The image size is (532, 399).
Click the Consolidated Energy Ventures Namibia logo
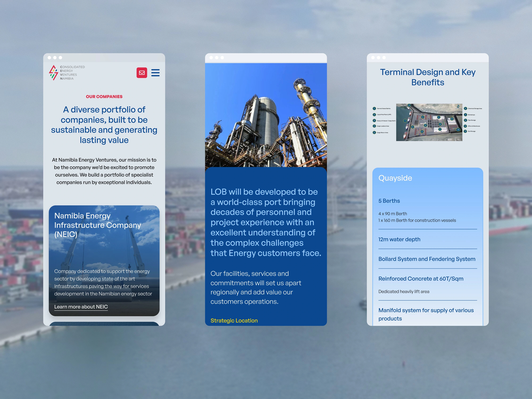(67, 73)
